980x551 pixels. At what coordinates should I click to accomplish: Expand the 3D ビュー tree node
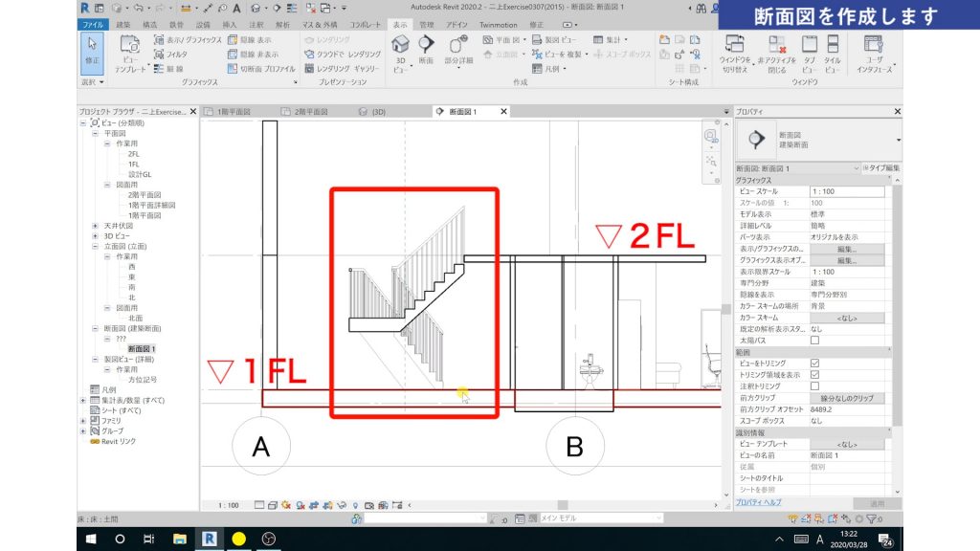pos(96,235)
